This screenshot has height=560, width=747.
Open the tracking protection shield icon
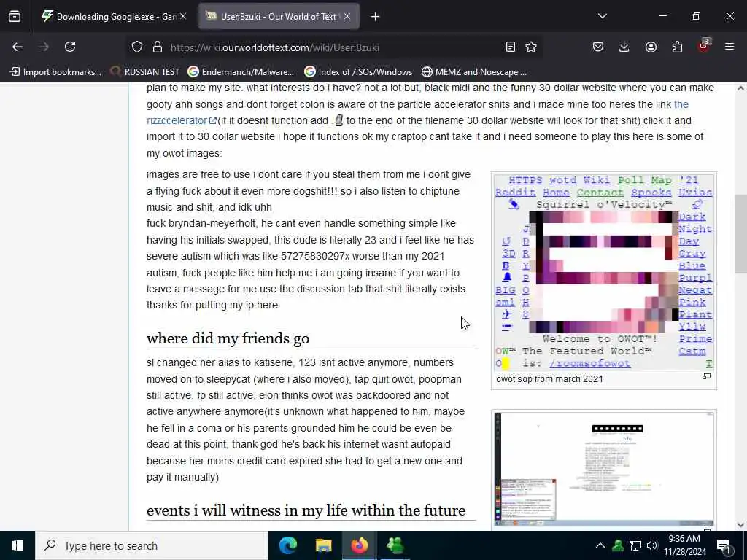pyautogui.click(x=137, y=47)
